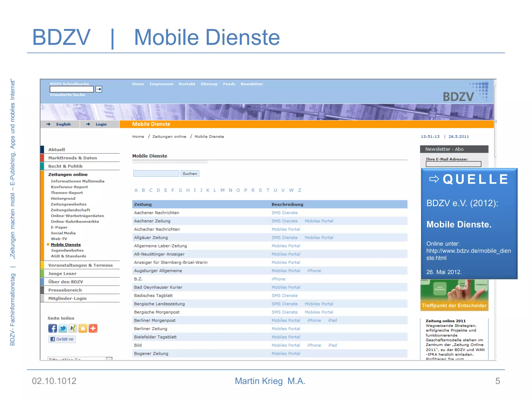This screenshot has width=532, height=399.
Task: Open Junge Leser section
Action: click(x=62, y=274)
